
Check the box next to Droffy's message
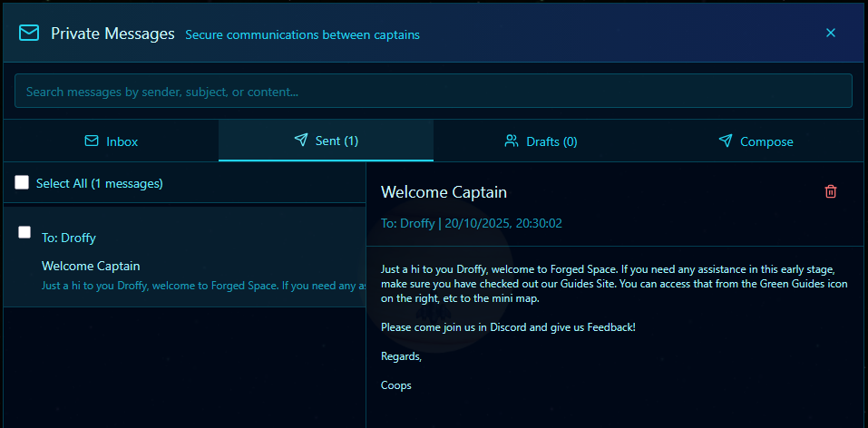click(x=24, y=232)
